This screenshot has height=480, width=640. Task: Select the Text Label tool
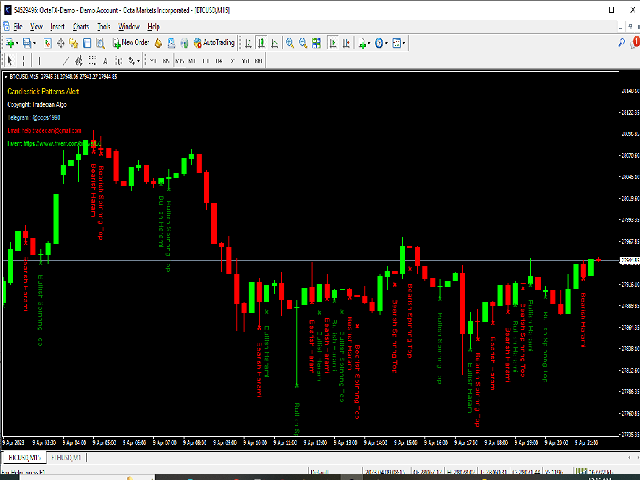point(118,61)
